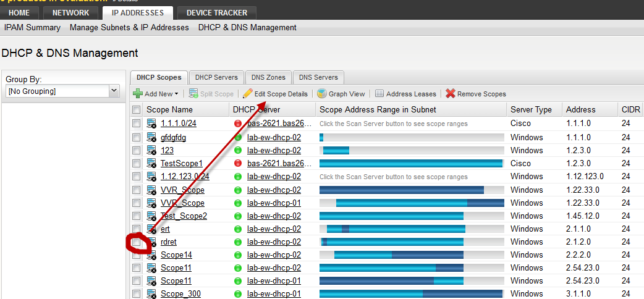Click the Remove Scopes button label
This screenshot has height=299, width=644.
[482, 94]
